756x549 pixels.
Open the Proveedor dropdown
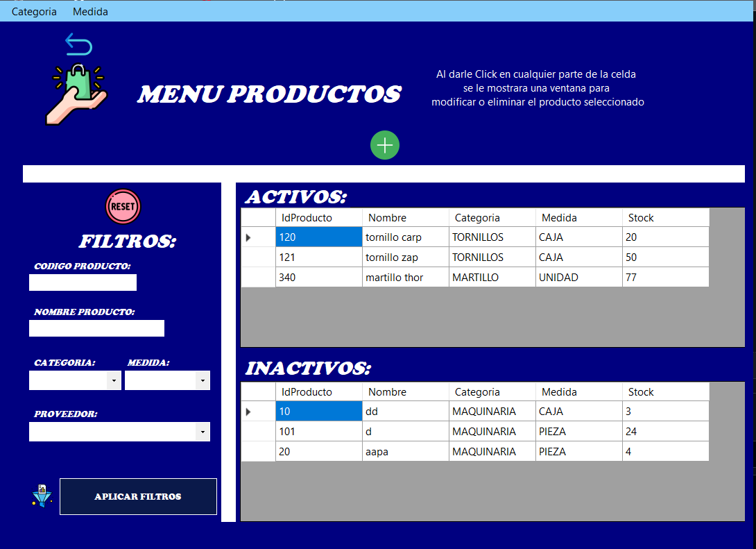click(x=204, y=432)
